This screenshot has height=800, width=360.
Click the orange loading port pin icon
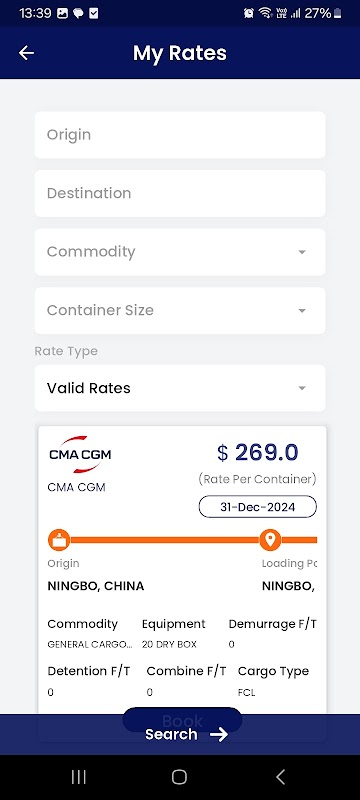[x=270, y=540]
